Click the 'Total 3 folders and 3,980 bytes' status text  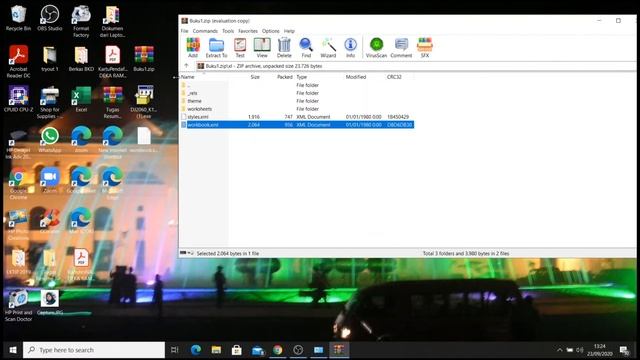[466, 253]
